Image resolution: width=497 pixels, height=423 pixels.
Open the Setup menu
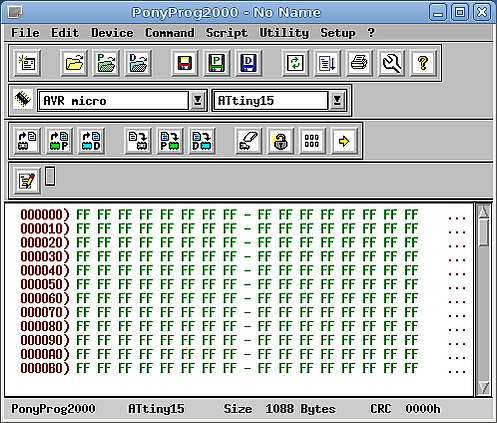338,33
